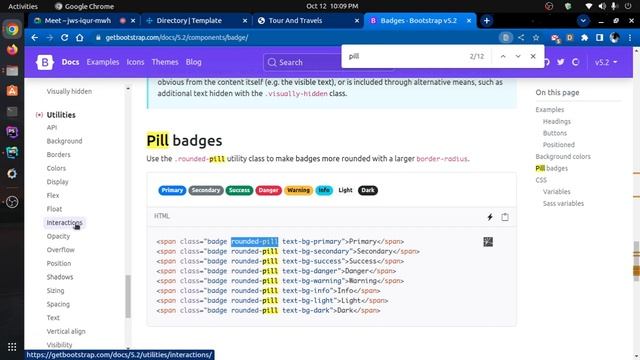Open Themes in navbar
640x360 pixels.
tap(165, 62)
